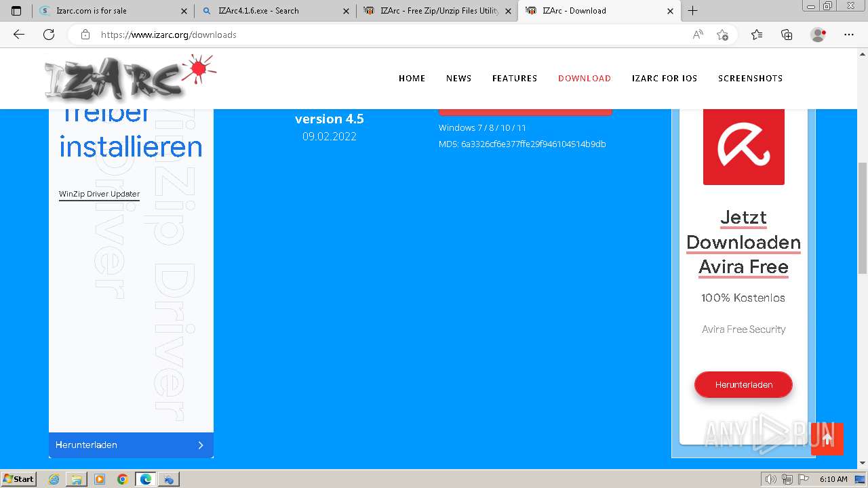Click the site lock icon in address bar

85,35
